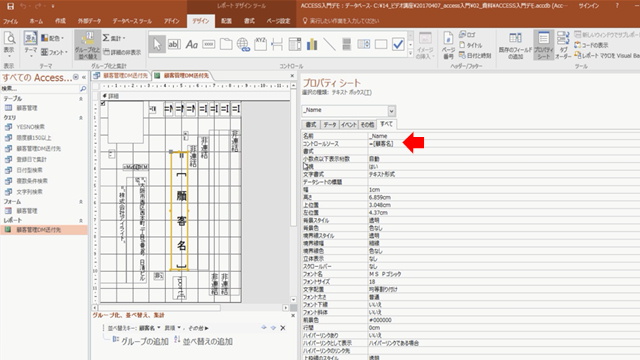The width and height of the screenshot is (640, 360).
Task: Open the ファイル (File) ribbon tab
Action: point(11,21)
